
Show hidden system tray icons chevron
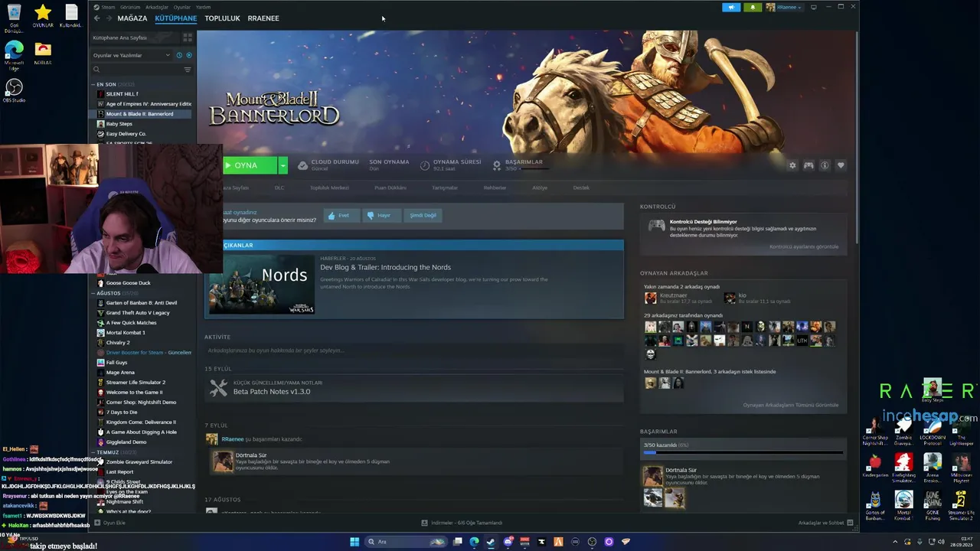(895, 542)
